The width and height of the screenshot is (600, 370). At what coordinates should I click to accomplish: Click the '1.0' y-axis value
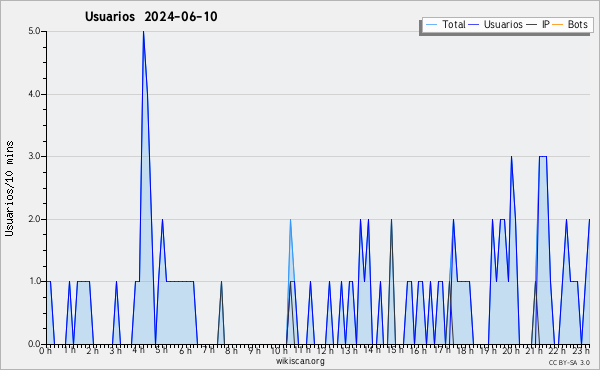click(x=34, y=282)
